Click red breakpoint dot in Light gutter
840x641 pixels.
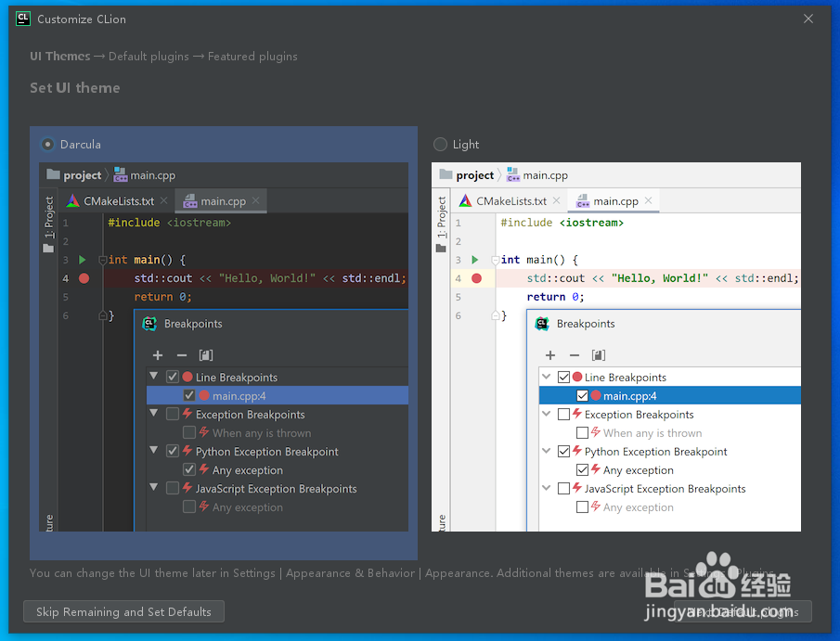click(x=477, y=278)
